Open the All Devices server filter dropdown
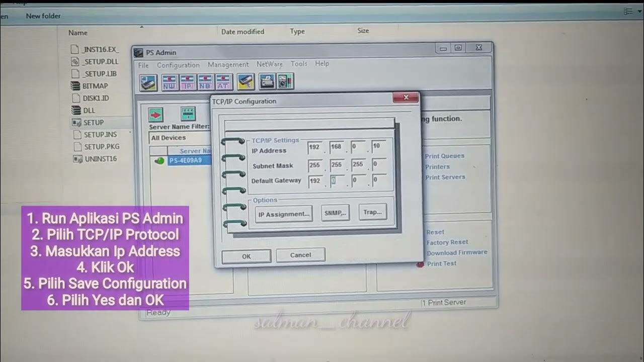Screen dimensions: 644x362 [x=180, y=138]
